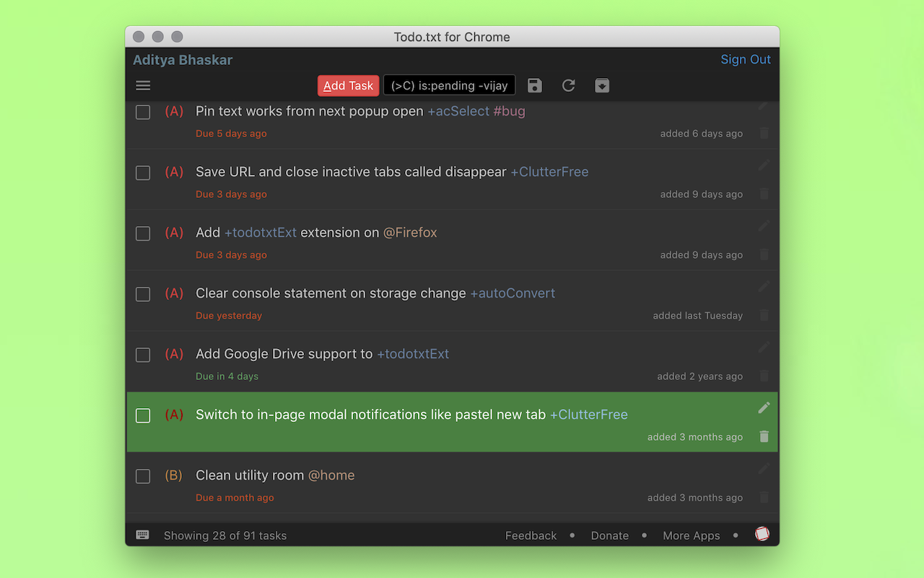Delete the 'Switch to in-page modal notifications' task
924x578 pixels.
[x=764, y=436]
